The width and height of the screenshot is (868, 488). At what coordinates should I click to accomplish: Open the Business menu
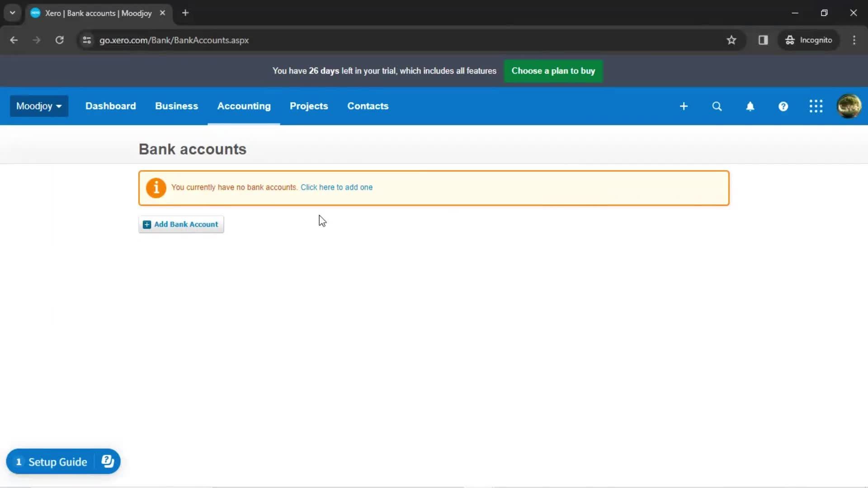[176, 106]
